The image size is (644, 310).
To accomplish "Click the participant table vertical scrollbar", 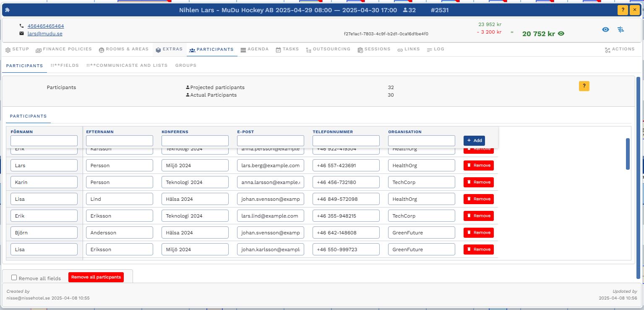I will coord(628,154).
